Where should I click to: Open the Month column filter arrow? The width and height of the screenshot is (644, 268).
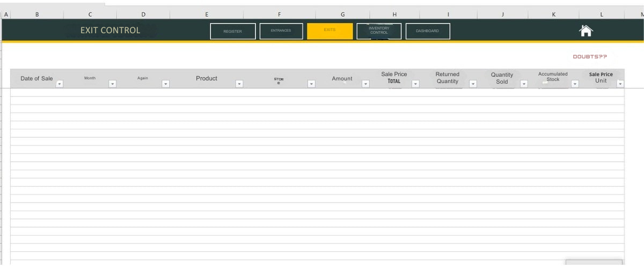tap(112, 84)
